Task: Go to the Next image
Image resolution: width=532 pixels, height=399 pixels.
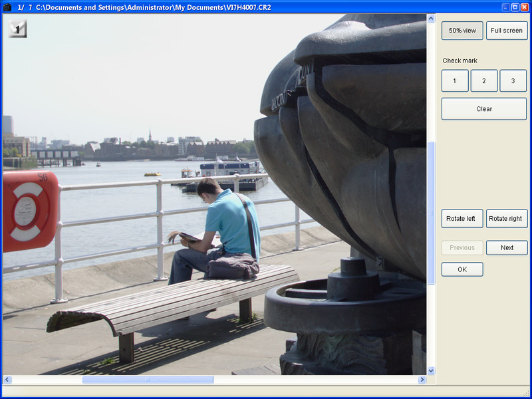Action: coord(507,247)
